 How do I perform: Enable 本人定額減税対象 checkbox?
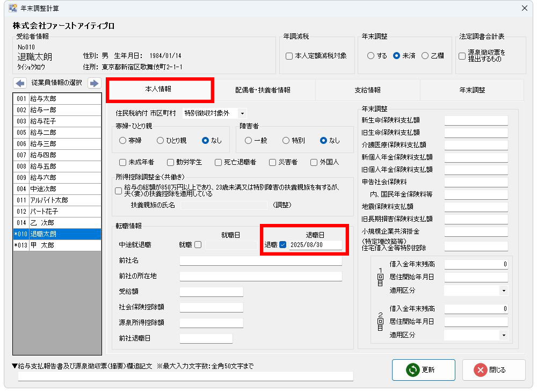pos(289,56)
